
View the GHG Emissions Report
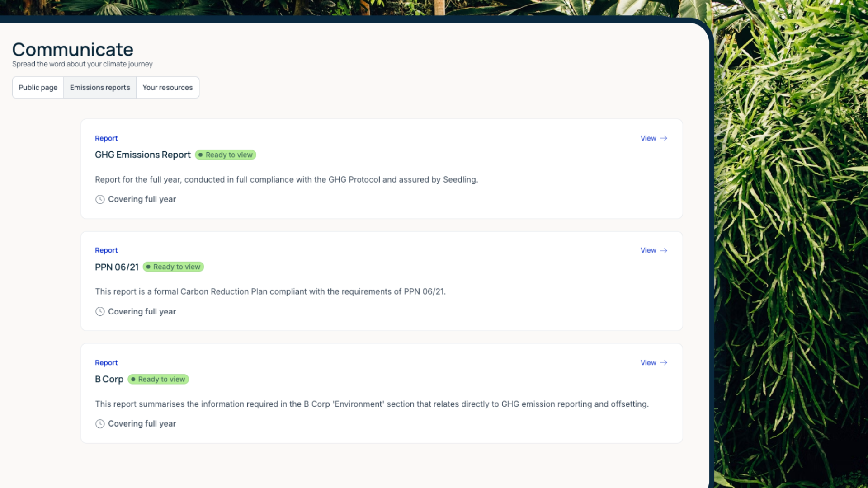pyautogui.click(x=648, y=138)
